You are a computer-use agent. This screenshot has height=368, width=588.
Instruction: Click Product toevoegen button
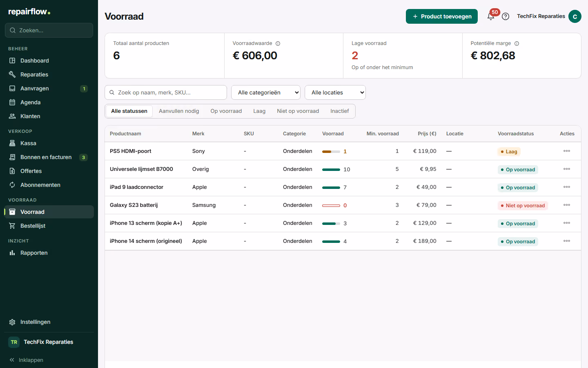click(x=442, y=16)
